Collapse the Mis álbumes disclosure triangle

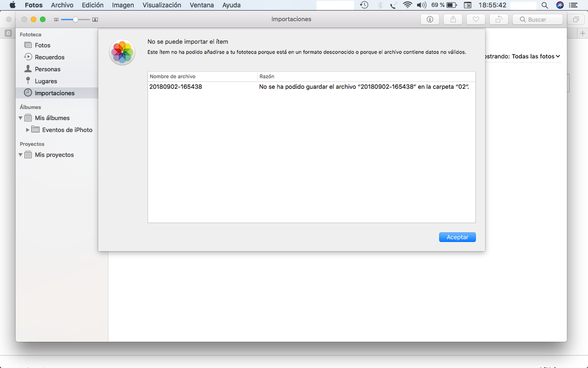point(21,118)
